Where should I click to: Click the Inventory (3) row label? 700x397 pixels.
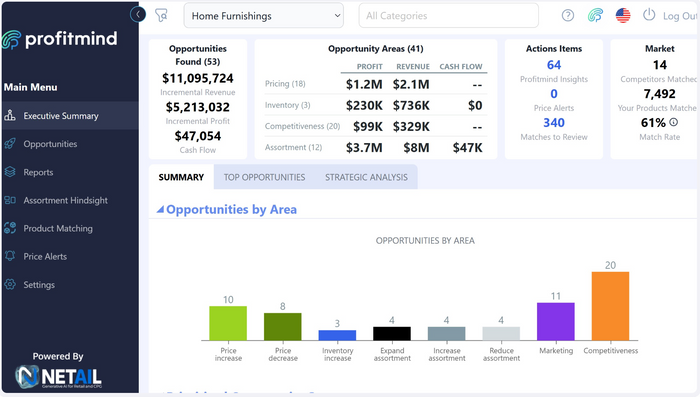pyautogui.click(x=287, y=105)
